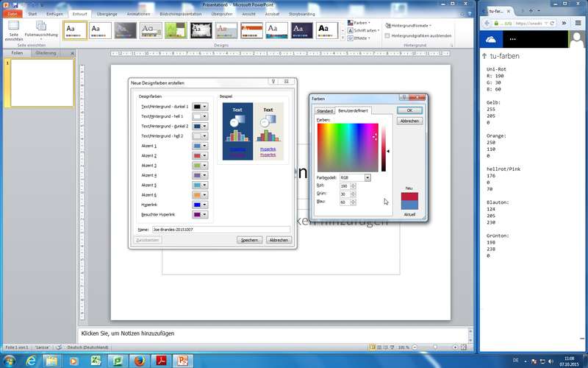Open the Folienausrichtung orientation icon
Viewport: 588px width, 368px height.
[x=40, y=28]
